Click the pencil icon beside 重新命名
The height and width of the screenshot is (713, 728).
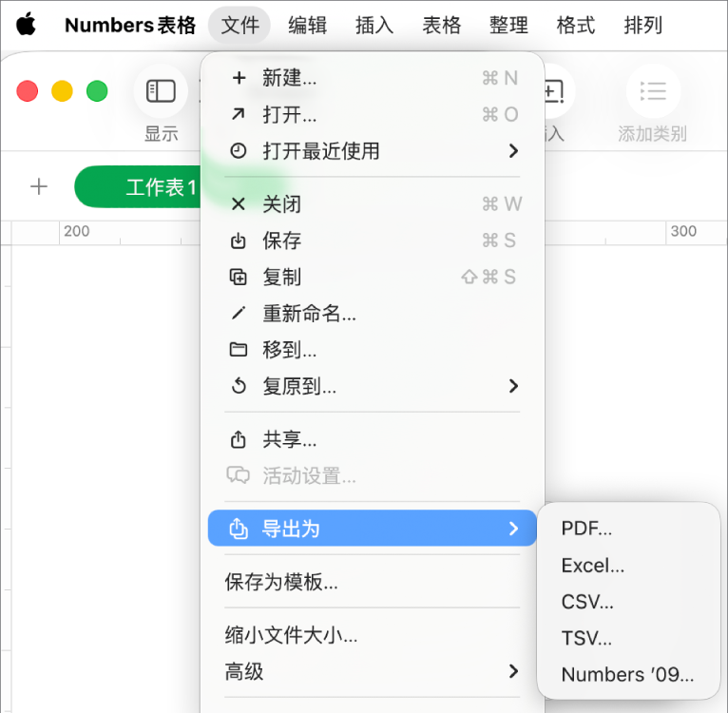239,314
